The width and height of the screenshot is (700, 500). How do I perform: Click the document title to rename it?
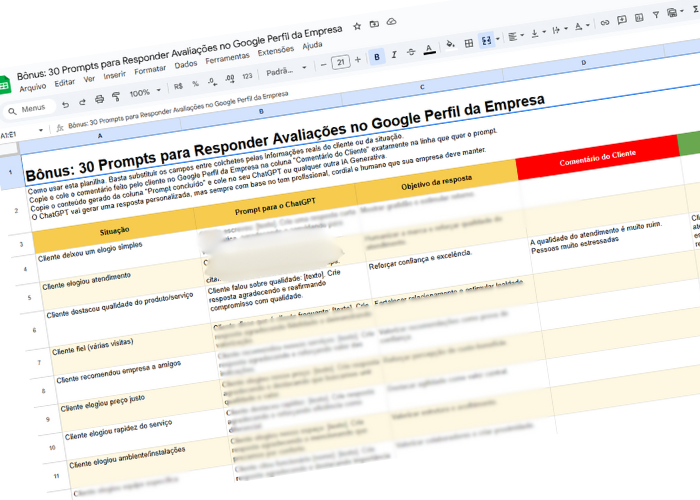pos(179,53)
